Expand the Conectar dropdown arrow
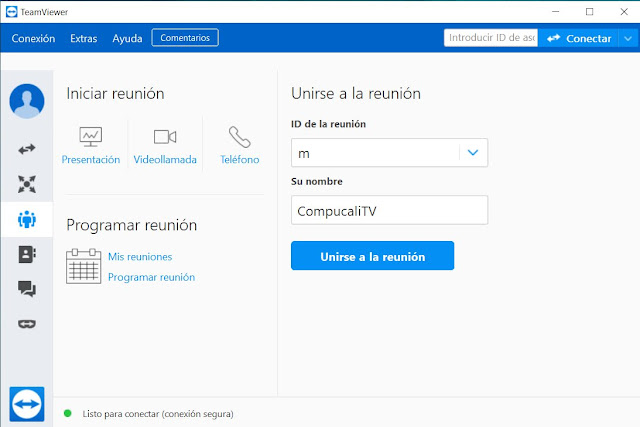This screenshot has width=640, height=427. pyautogui.click(x=628, y=38)
